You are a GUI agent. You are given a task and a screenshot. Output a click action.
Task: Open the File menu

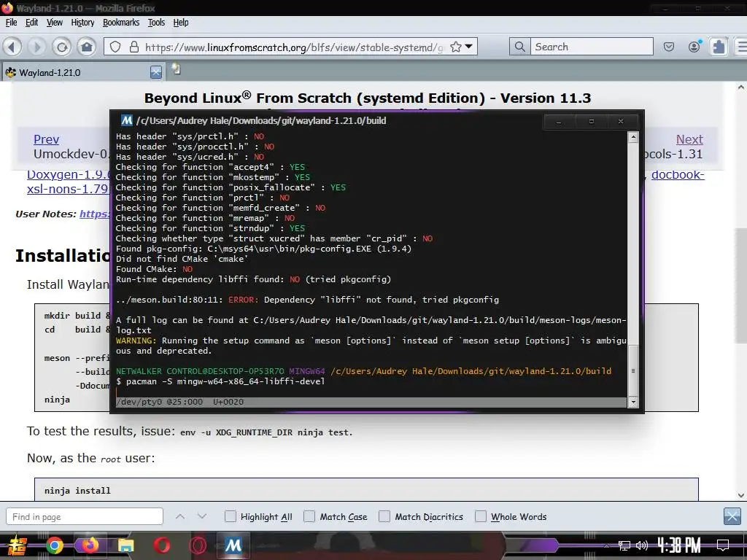click(x=12, y=23)
